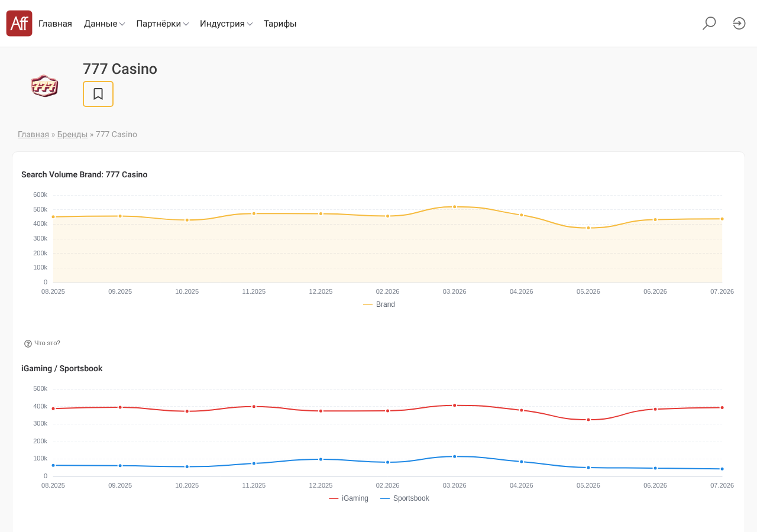Click the blue line point at 03.2026

pos(455,456)
